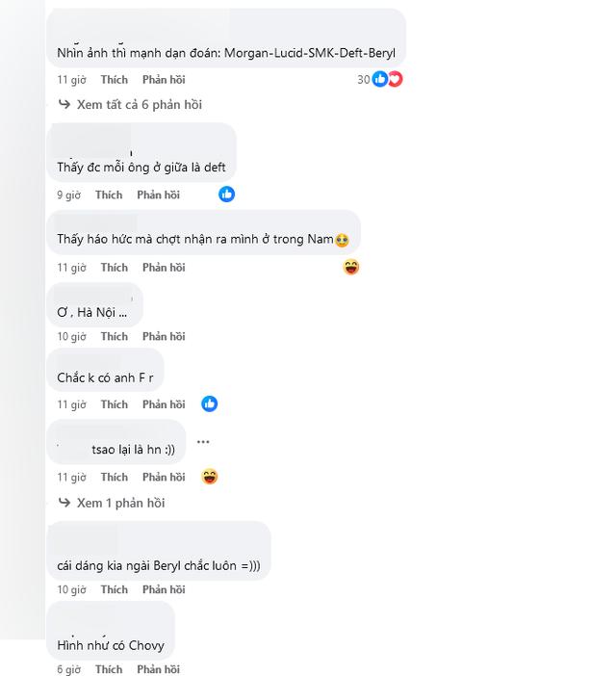The image size is (616, 676).
Task: Open the '9 giờ' timestamp on the 'deft' comment
Action: pos(67,195)
